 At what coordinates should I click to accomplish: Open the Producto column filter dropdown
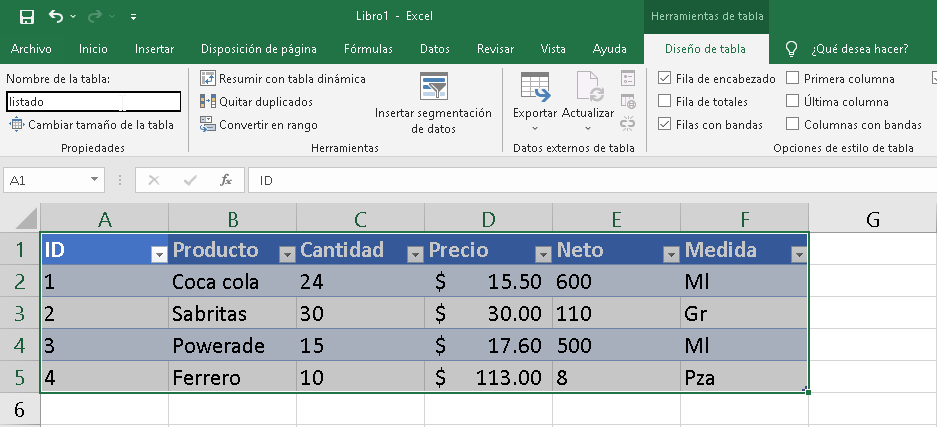[287, 255]
